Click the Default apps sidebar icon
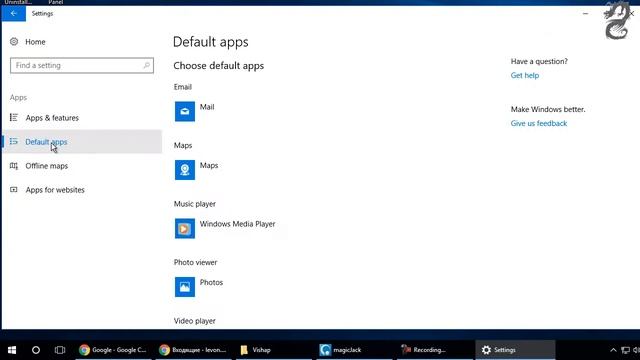Image resolution: width=640 pixels, height=360 pixels. coord(14,142)
